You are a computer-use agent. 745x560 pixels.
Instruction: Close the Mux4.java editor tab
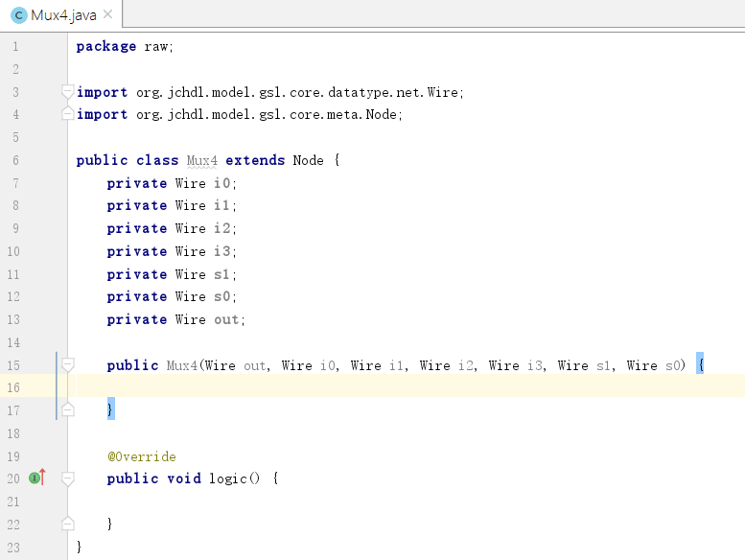click(x=107, y=14)
